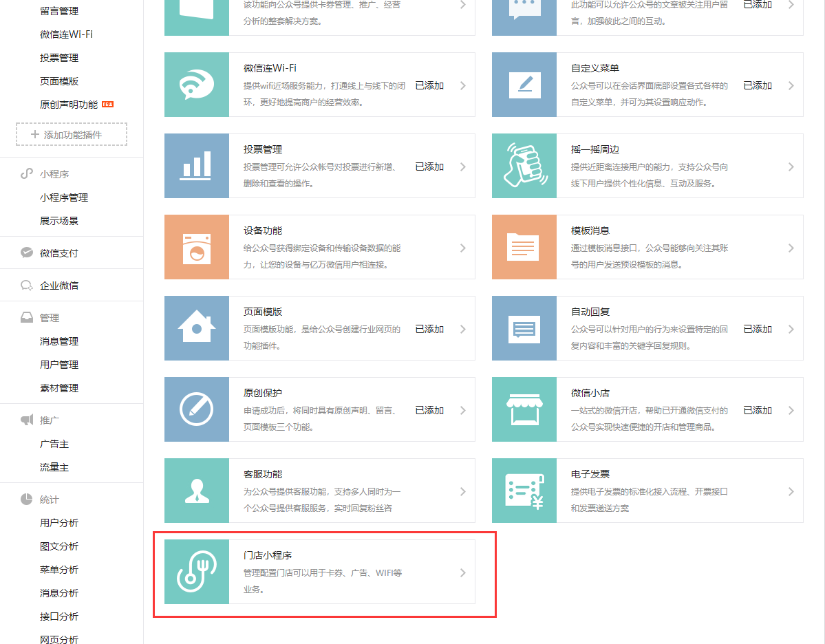This screenshot has height=644, width=825.
Task: Open 自定义菜单 via its right chevron
Action: tap(791, 85)
